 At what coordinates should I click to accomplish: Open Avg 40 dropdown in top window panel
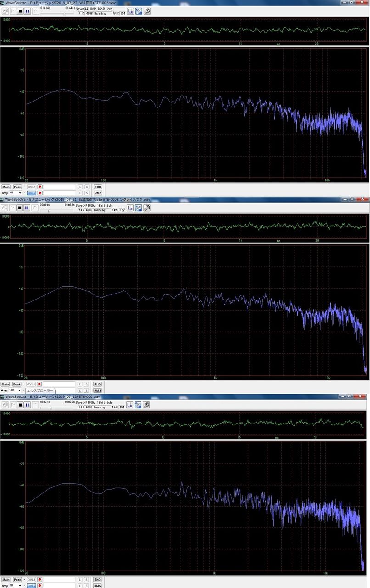[x=20, y=193]
